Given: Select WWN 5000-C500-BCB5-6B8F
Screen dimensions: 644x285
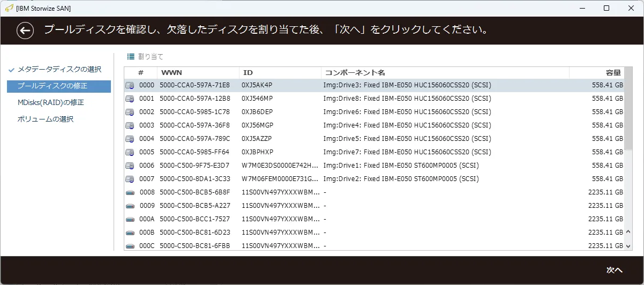Looking at the screenshot, I should pos(194,192).
